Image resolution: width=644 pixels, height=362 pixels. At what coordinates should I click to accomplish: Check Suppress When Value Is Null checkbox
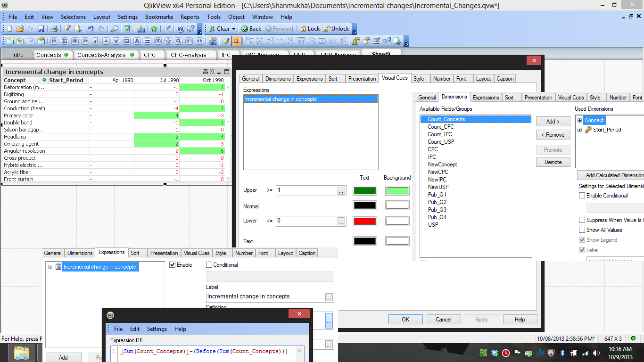(x=582, y=220)
